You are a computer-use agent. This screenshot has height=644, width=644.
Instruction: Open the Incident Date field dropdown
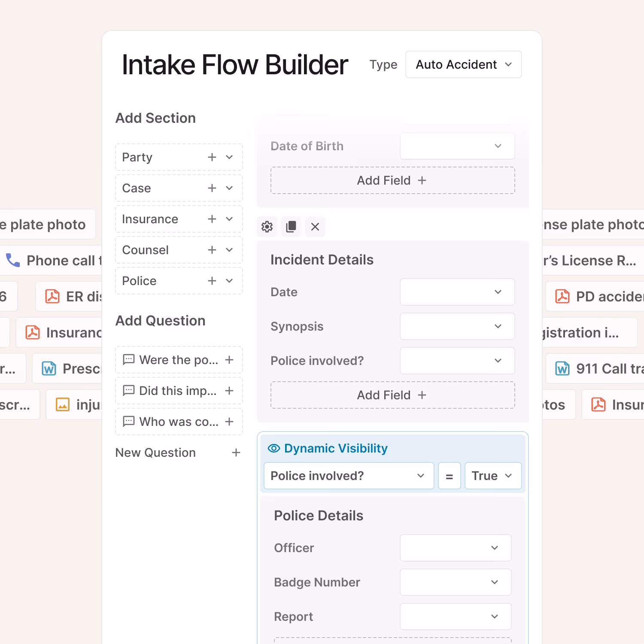[x=457, y=292]
